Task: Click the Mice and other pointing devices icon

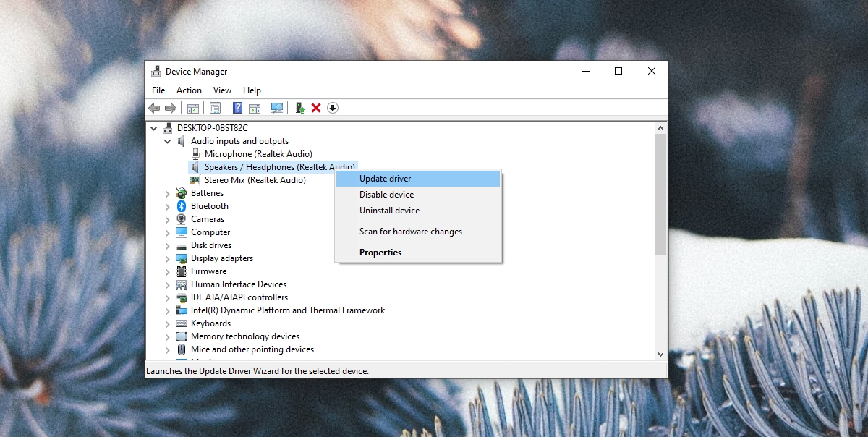Action: pyautogui.click(x=182, y=349)
